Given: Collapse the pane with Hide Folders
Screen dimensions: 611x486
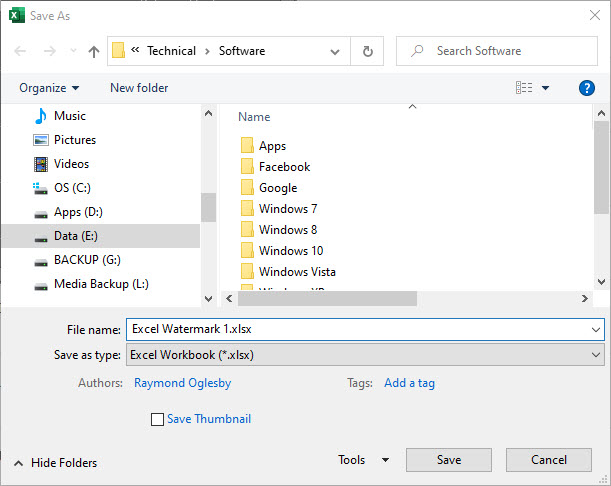Looking at the screenshot, I should (x=56, y=463).
